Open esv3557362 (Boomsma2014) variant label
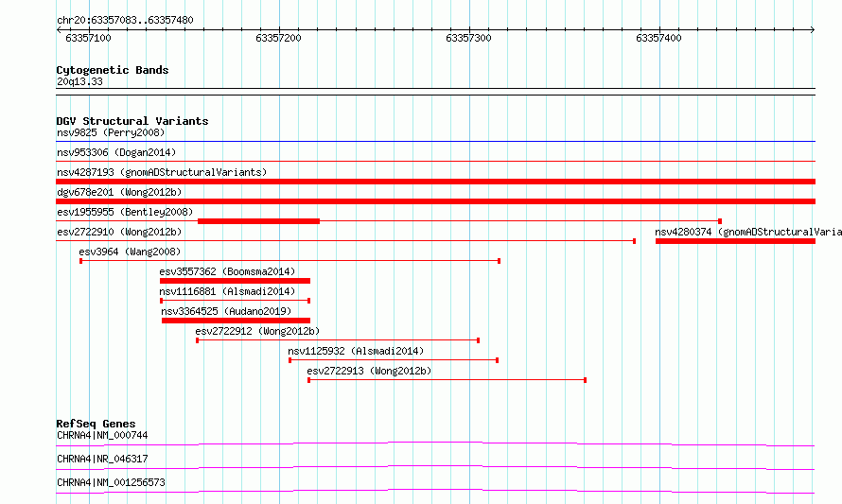Viewport: 842px width, 504px height. tap(227, 271)
